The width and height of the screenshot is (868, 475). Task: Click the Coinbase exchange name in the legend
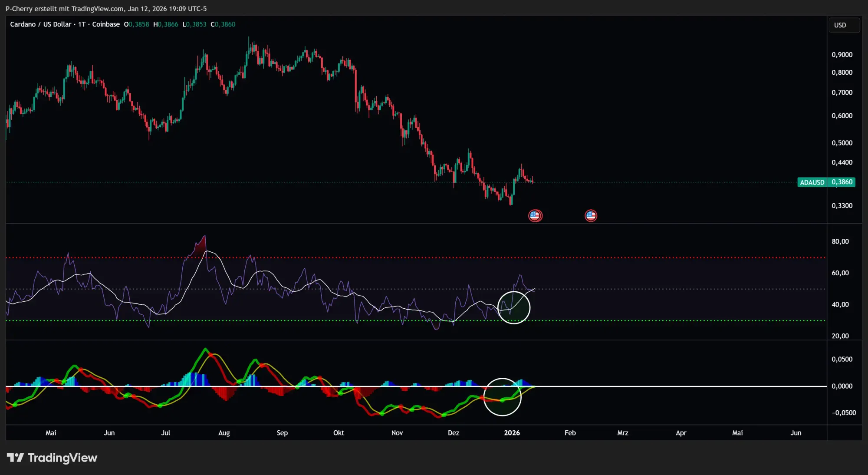106,24
